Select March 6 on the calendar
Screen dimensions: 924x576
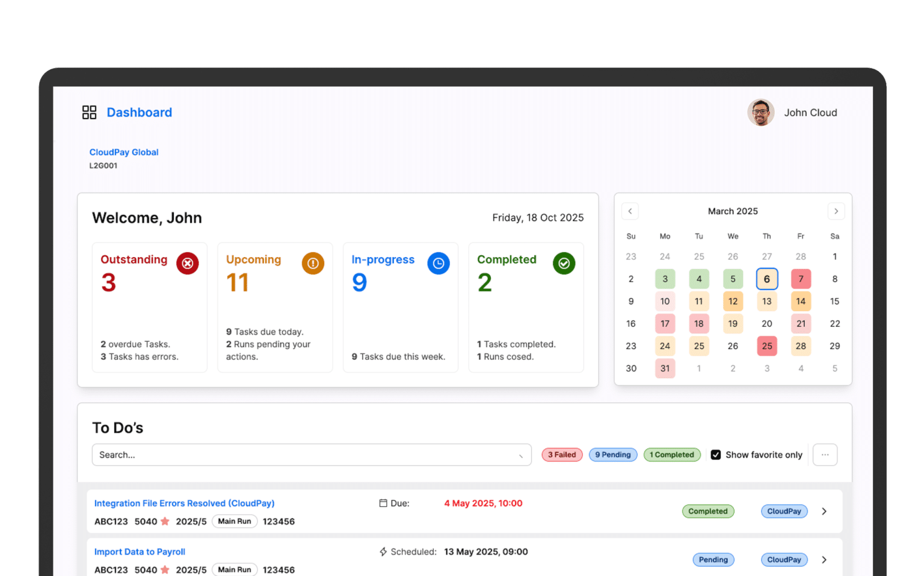pyautogui.click(x=767, y=279)
